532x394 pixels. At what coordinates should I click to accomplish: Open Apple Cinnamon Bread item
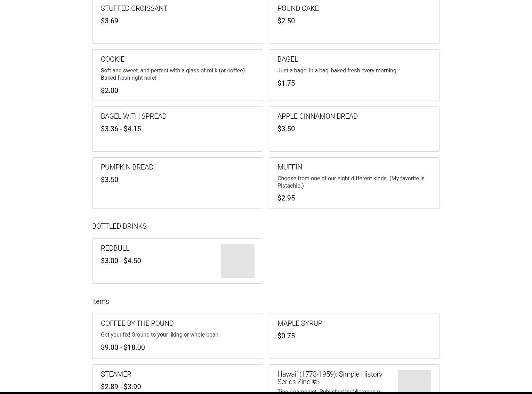point(354,129)
